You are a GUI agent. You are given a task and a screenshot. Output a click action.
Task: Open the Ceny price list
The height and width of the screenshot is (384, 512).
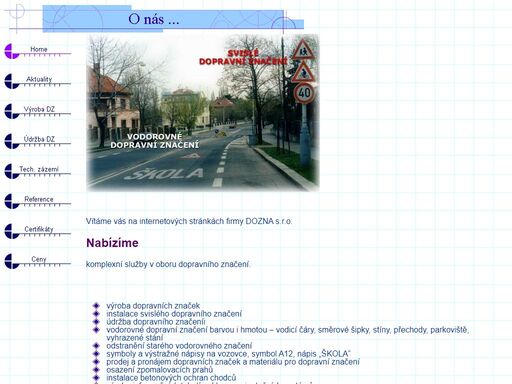point(39,259)
